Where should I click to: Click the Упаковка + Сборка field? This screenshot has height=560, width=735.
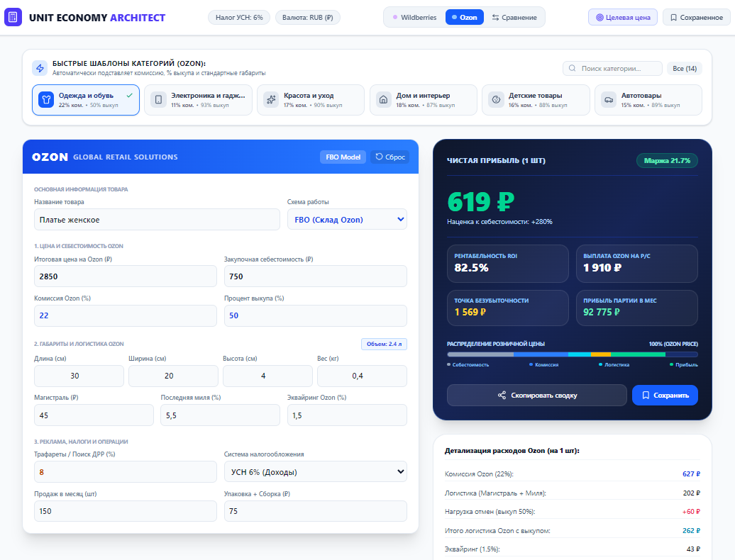[x=316, y=511]
